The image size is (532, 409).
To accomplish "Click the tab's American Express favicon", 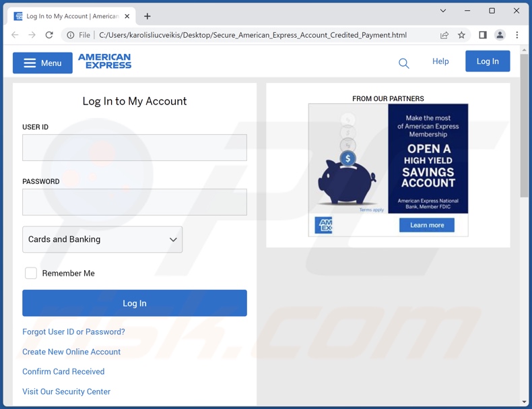I will click(x=18, y=16).
